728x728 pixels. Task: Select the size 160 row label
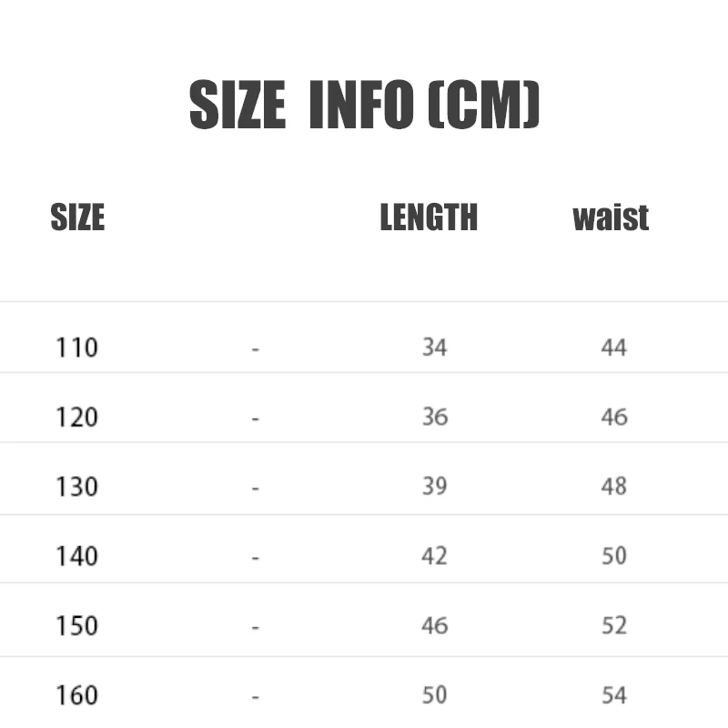(76, 695)
